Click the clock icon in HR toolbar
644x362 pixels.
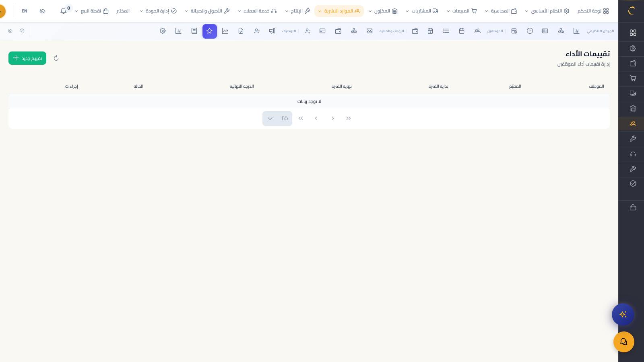pyautogui.click(x=530, y=31)
